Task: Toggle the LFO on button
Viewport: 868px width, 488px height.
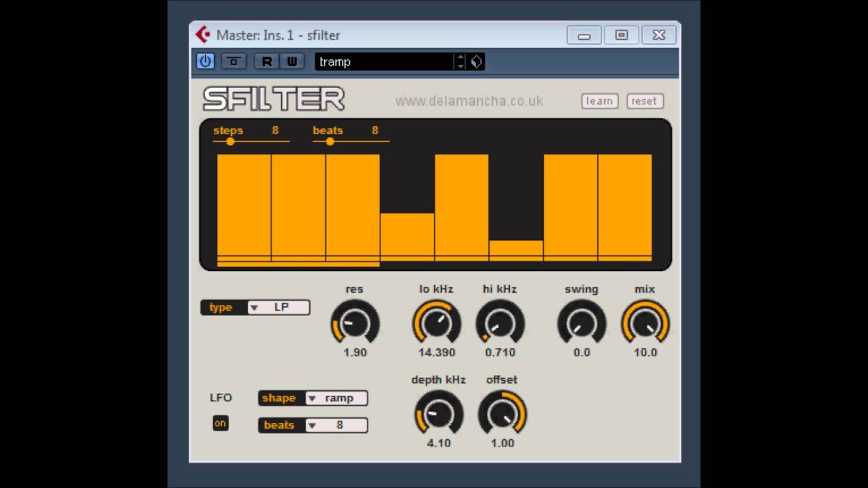Action: [x=220, y=424]
